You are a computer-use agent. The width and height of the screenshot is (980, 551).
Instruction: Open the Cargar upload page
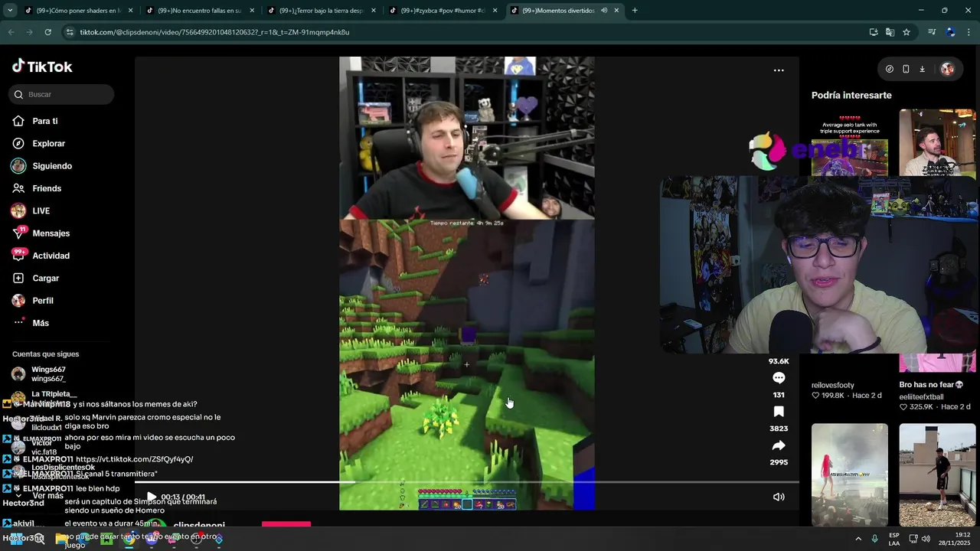click(x=45, y=278)
